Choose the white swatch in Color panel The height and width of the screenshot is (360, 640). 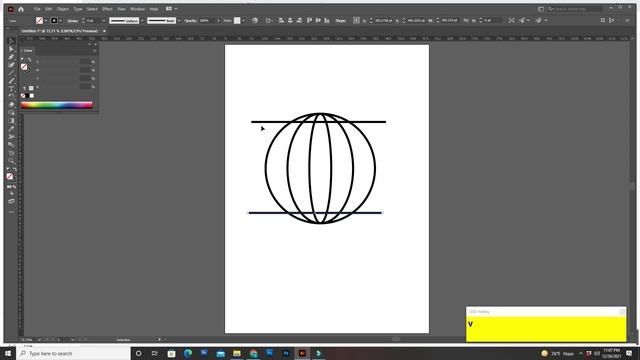pyautogui.click(x=32, y=96)
